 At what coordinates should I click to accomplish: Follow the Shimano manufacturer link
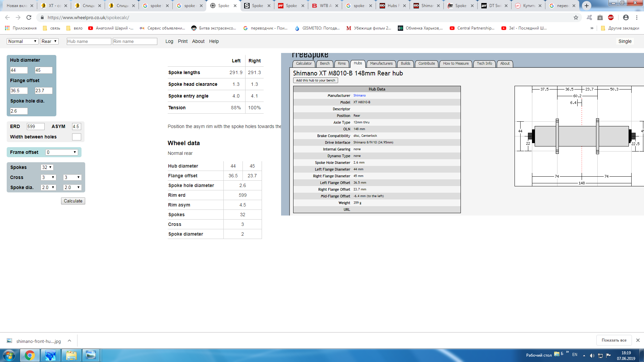pyautogui.click(x=359, y=96)
